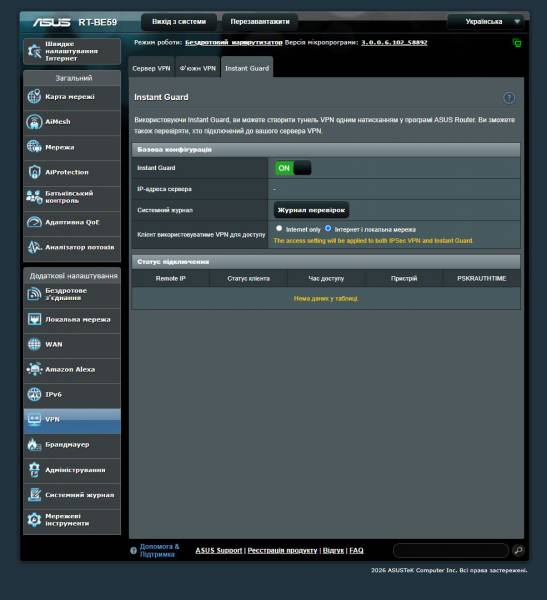Switch to the Ф'южн VPN tab
The height and width of the screenshot is (600, 547).
click(x=198, y=68)
